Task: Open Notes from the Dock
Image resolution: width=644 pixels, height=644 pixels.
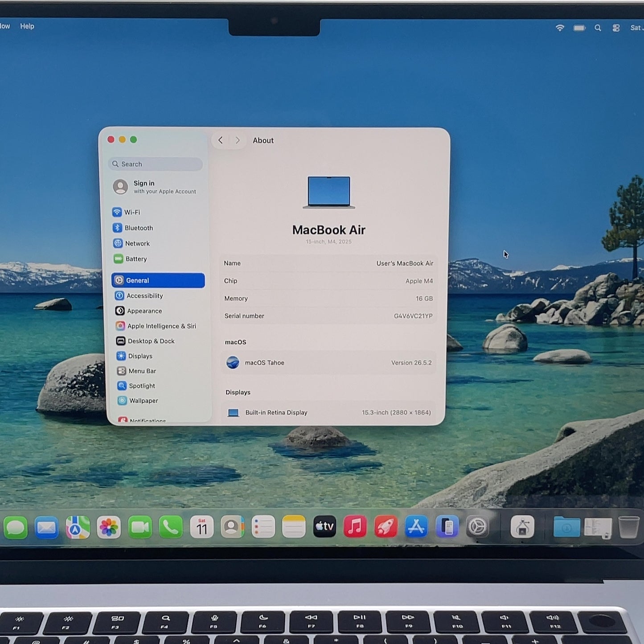Action: 294,527
